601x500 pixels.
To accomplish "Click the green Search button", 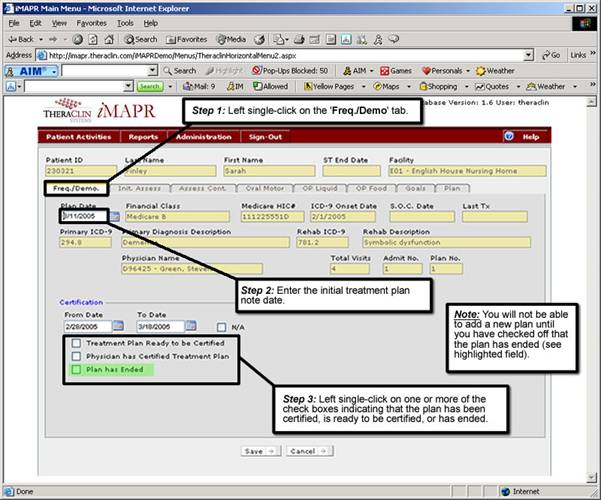I will [x=150, y=86].
